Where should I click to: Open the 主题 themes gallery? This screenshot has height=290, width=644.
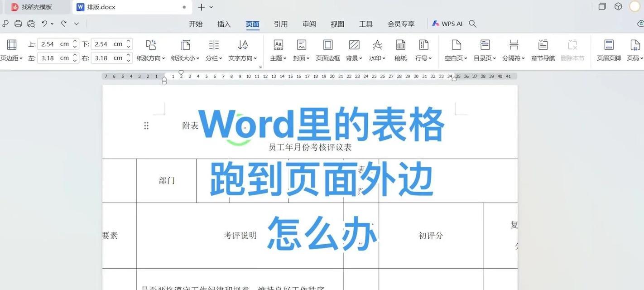[278, 50]
